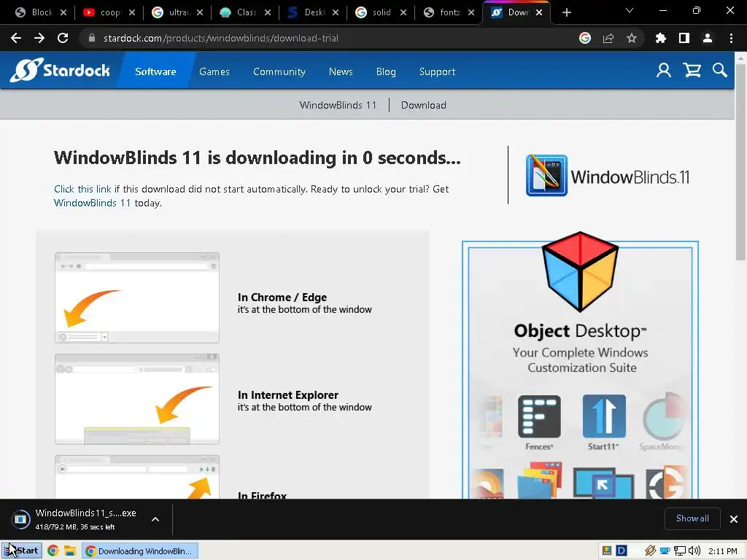Click the padlock site info icon
The width and height of the screenshot is (747, 560).
click(x=92, y=38)
